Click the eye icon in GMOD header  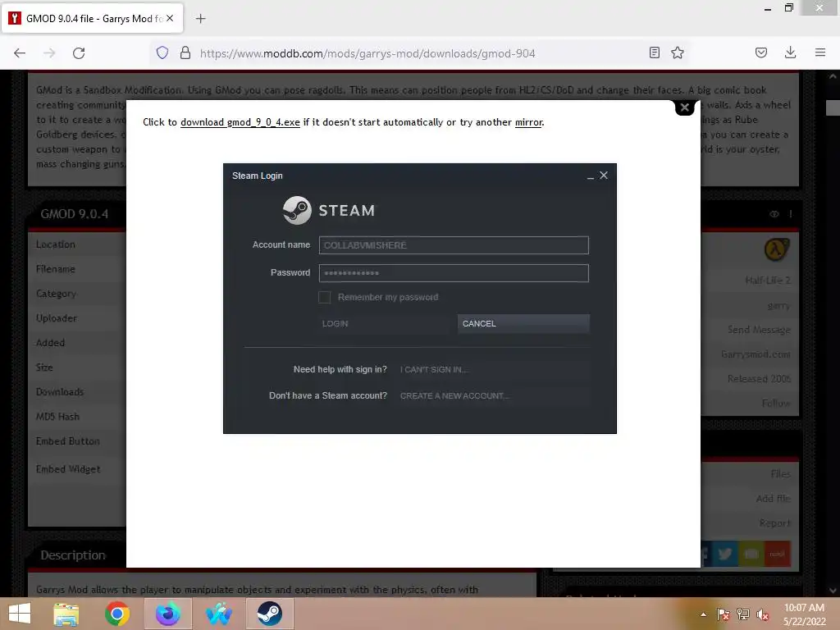[774, 214]
